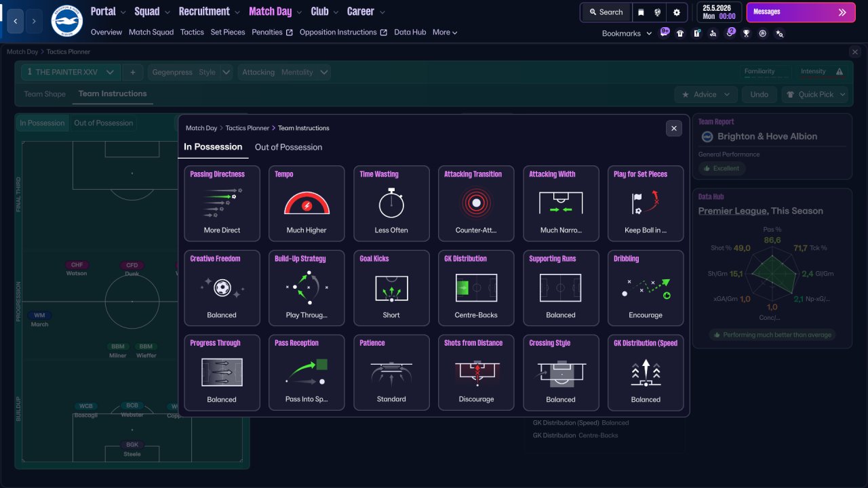This screenshot has width=868, height=488.
Task: Open the settings gear icon
Action: [x=677, y=12]
